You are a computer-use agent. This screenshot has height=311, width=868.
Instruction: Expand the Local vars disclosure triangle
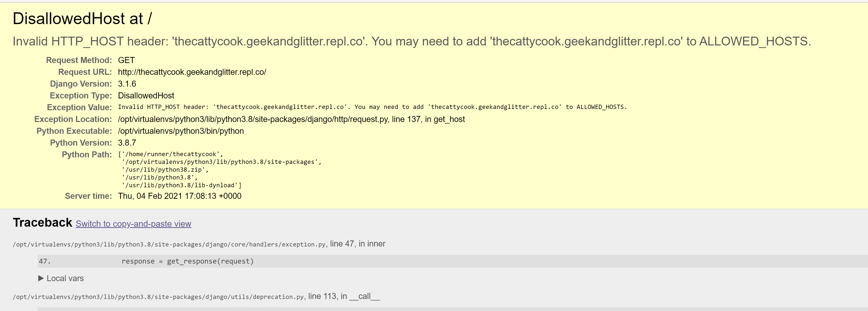(41, 278)
